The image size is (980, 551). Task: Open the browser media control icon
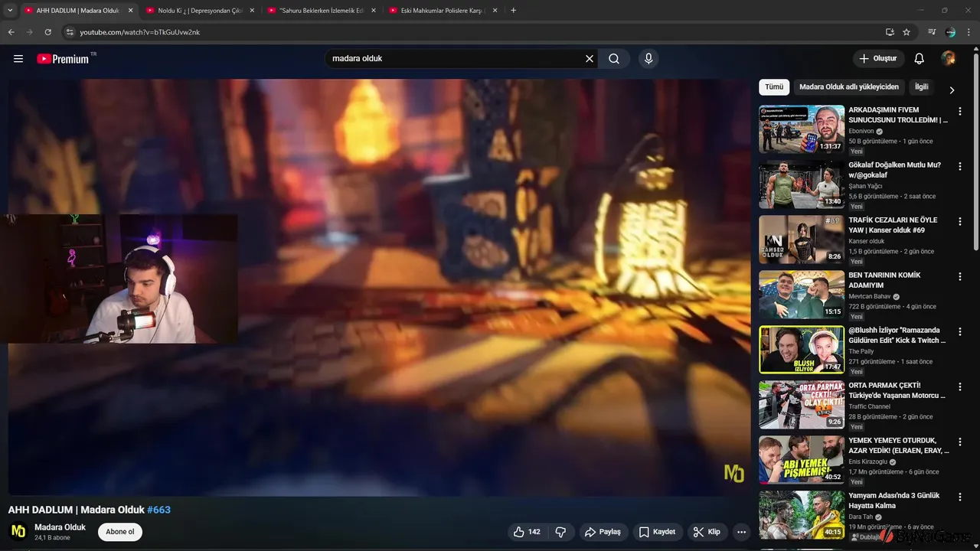point(932,32)
